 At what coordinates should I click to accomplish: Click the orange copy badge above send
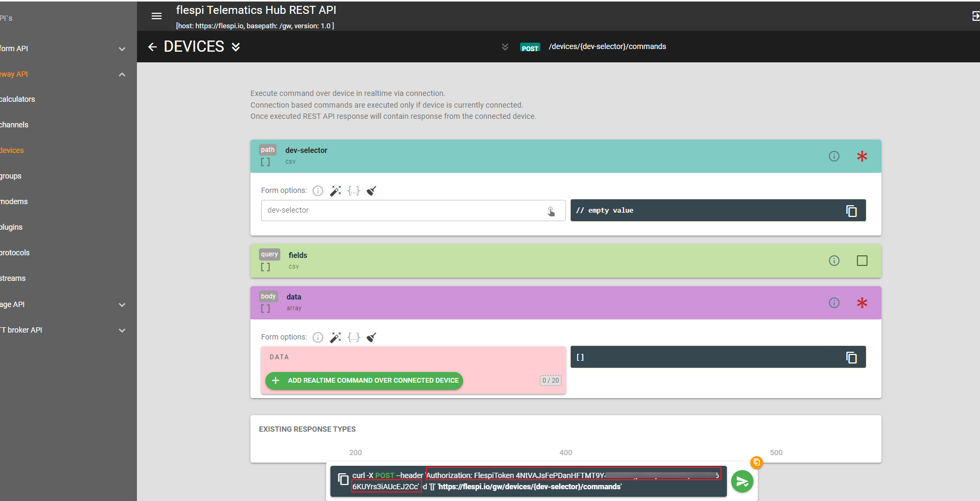[756, 462]
